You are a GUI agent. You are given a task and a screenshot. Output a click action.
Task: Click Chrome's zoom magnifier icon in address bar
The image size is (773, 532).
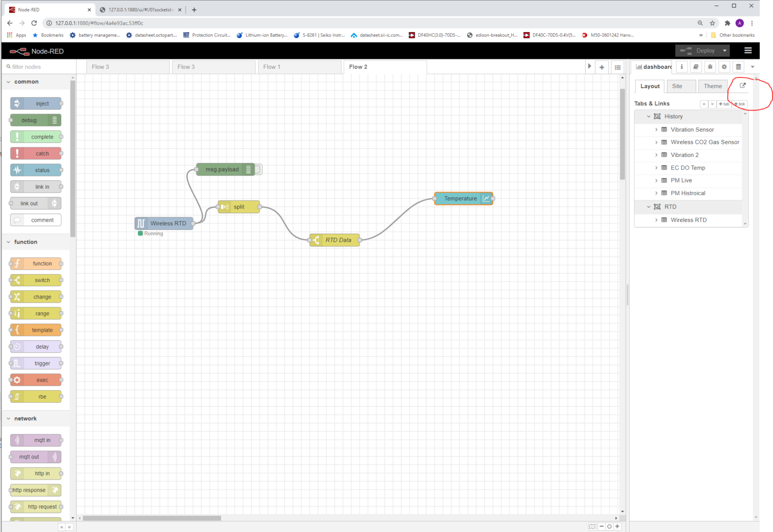click(x=700, y=23)
